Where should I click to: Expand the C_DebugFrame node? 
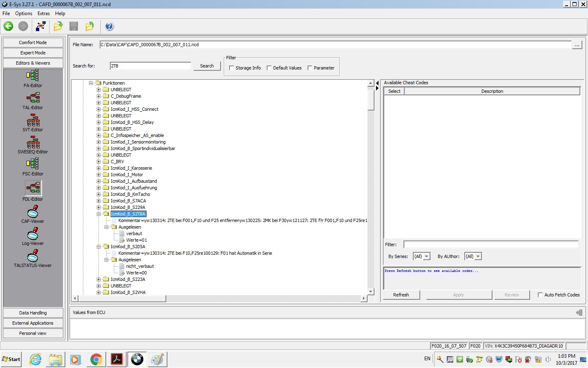pyautogui.click(x=98, y=96)
